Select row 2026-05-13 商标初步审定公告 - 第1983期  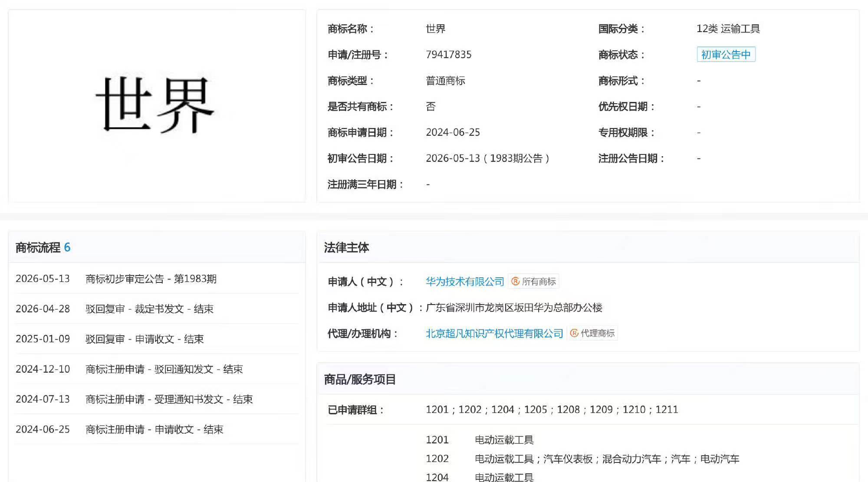point(157,279)
